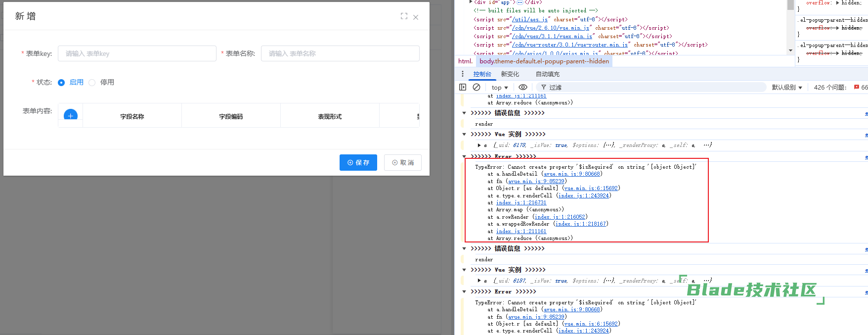Select the body.theme-default breadcrumb item
868x335 pixels.
544,61
